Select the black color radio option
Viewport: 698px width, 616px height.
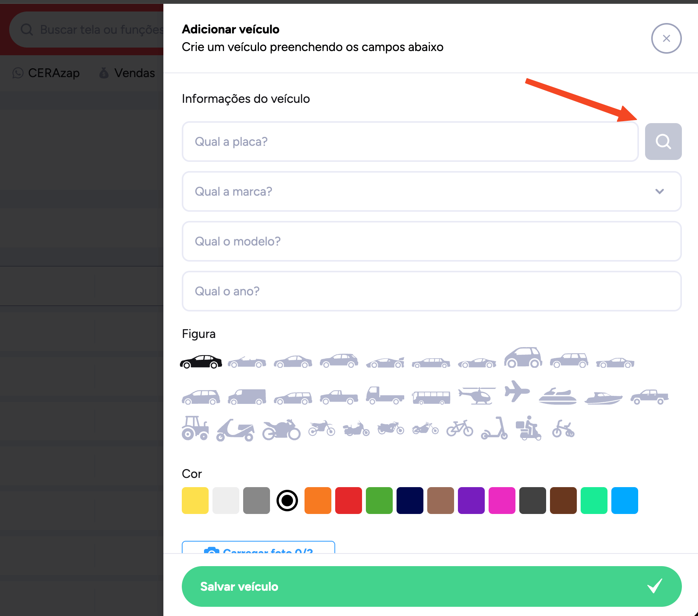pos(287,501)
